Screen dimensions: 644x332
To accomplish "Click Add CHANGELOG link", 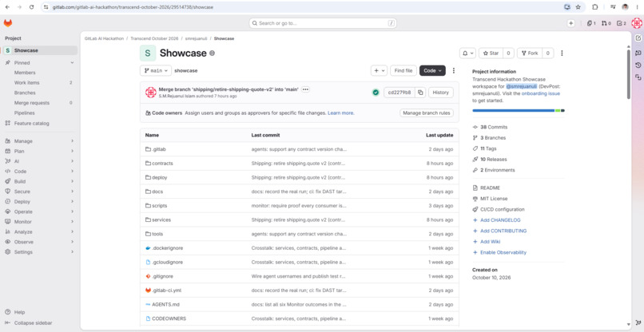I will click(500, 220).
